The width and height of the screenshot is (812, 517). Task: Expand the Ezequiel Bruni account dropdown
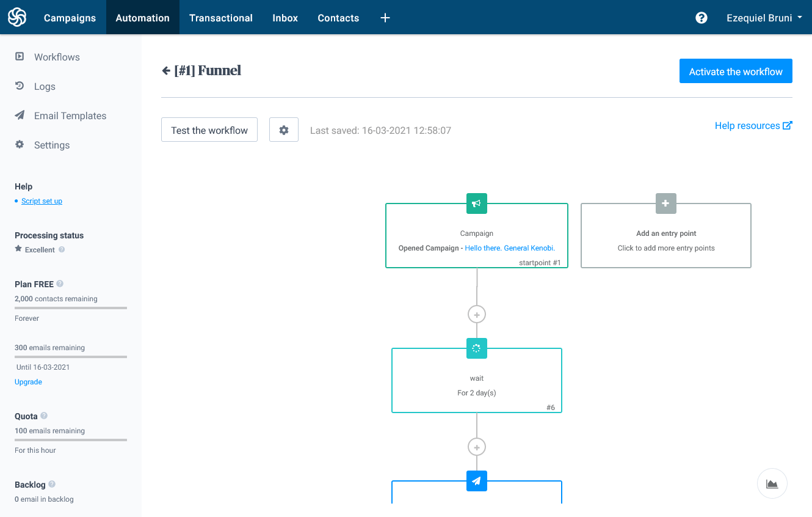point(764,18)
